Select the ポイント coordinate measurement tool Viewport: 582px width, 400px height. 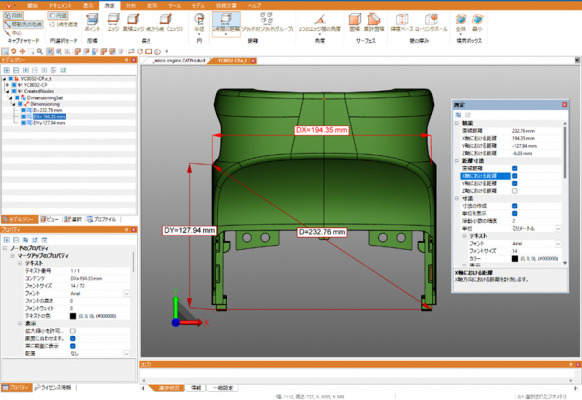(92, 23)
